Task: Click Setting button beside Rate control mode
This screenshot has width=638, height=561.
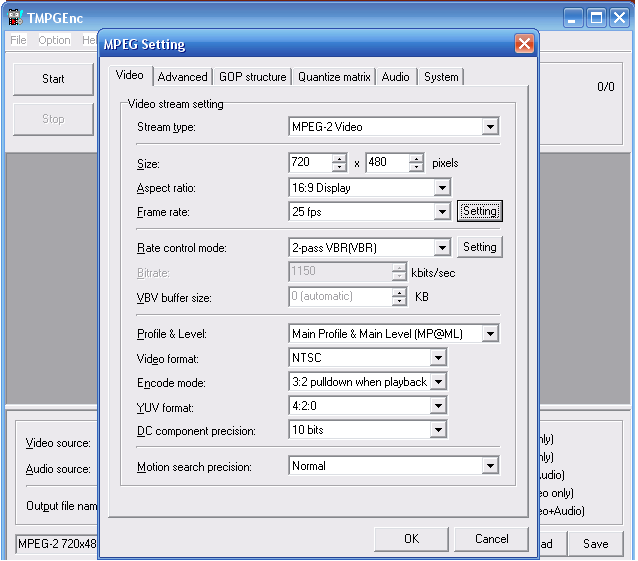Action: tap(480, 247)
